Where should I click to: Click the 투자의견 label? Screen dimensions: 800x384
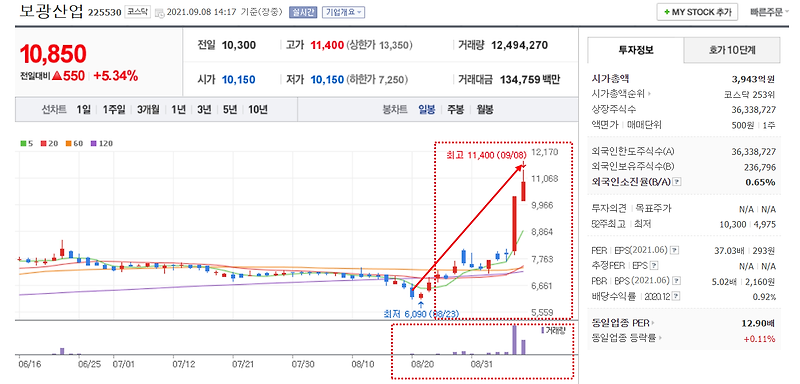608,209
